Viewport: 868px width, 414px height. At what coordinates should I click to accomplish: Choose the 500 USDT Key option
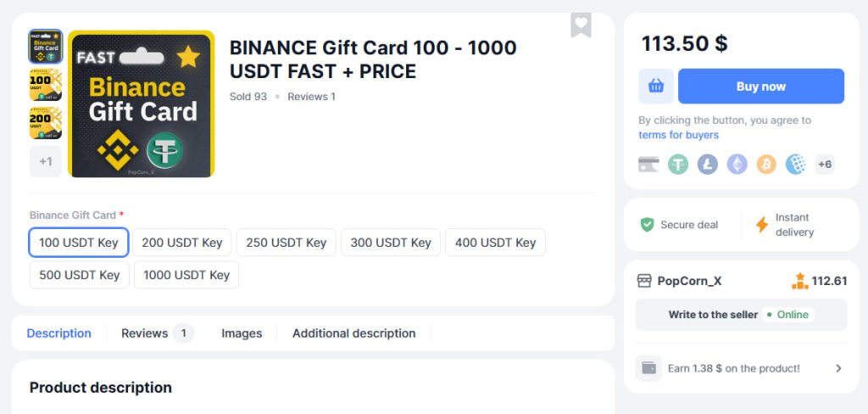[80, 275]
